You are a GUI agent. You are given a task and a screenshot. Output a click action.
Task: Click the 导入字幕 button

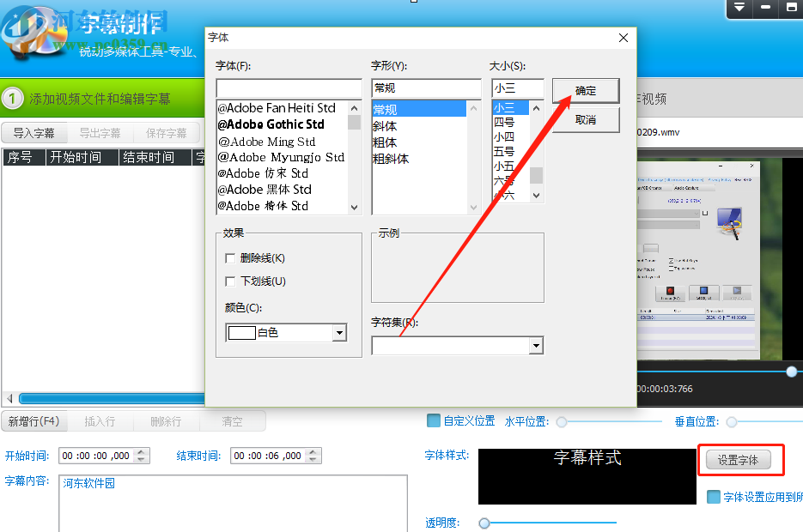(x=33, y=134)
